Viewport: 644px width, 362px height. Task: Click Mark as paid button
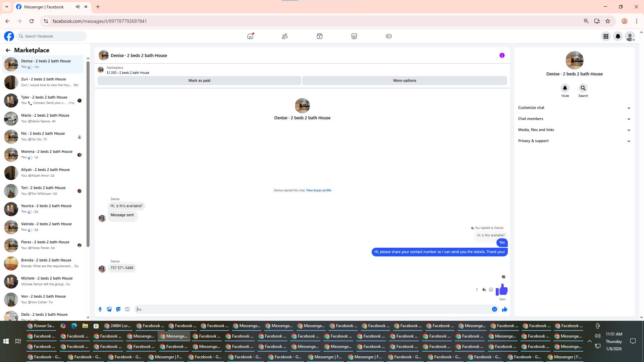coord(199,80)
